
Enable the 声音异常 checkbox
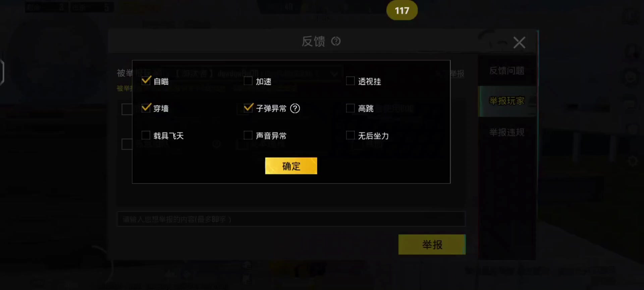tap(248, 135)
